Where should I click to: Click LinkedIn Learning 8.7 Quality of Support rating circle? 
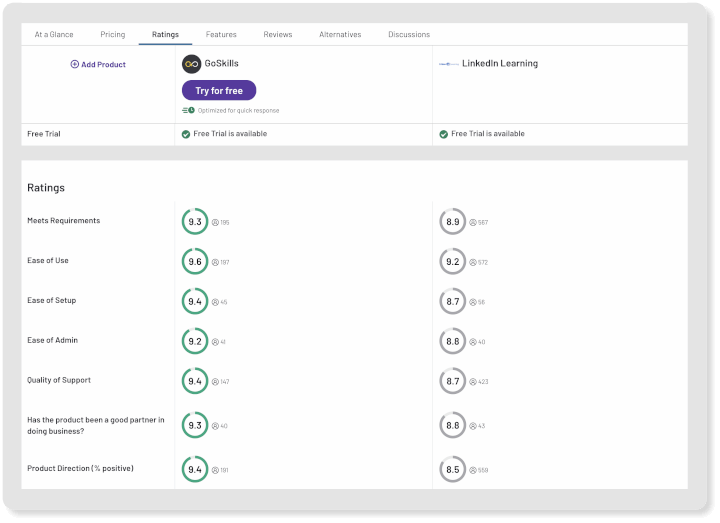[x=453, y=381]
